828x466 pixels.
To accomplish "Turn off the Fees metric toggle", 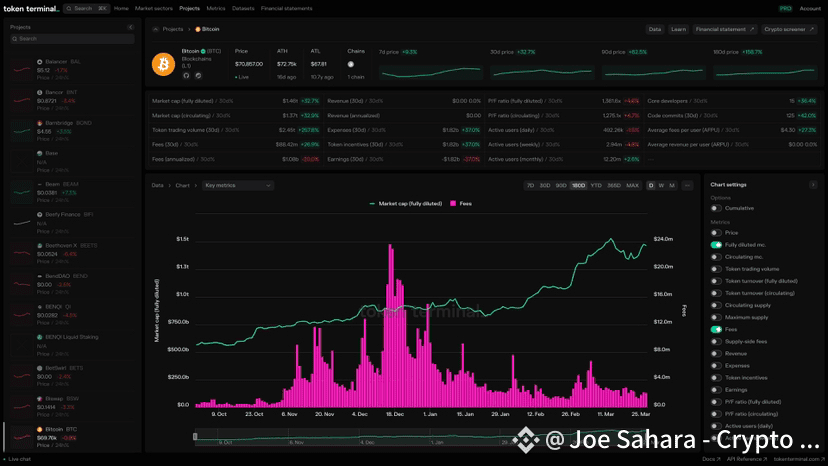I will pyautogui.click(x=716, y=329).
